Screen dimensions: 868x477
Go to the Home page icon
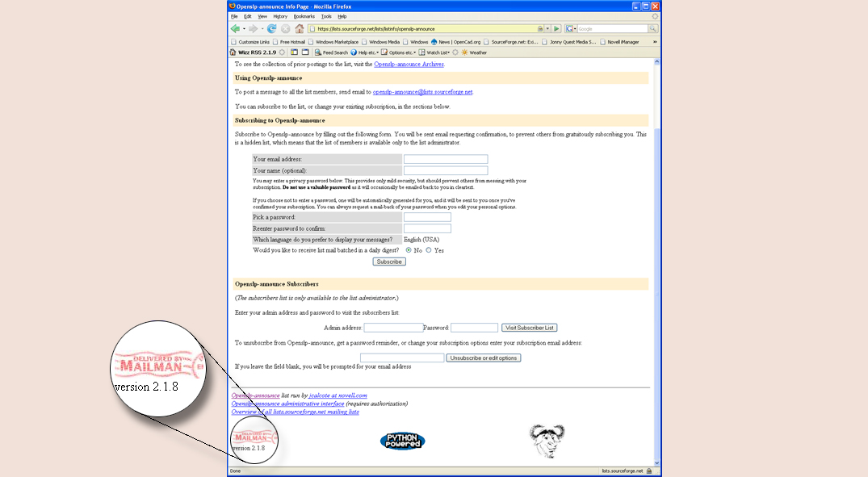(x=300, y=29)
